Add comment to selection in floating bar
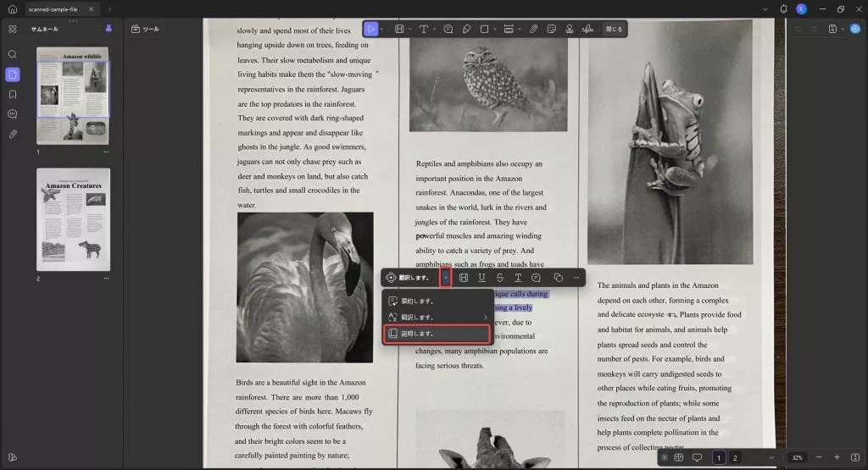 tap(536, 278)
